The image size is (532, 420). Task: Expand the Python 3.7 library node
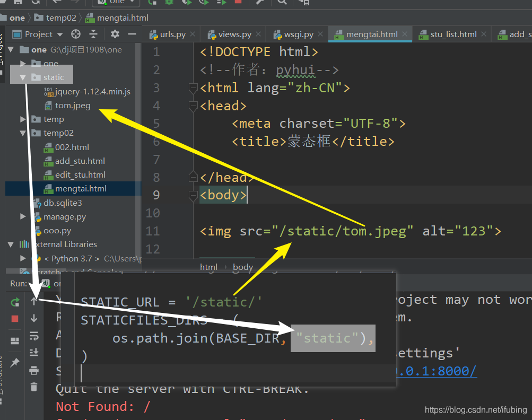tap(23, 258)
